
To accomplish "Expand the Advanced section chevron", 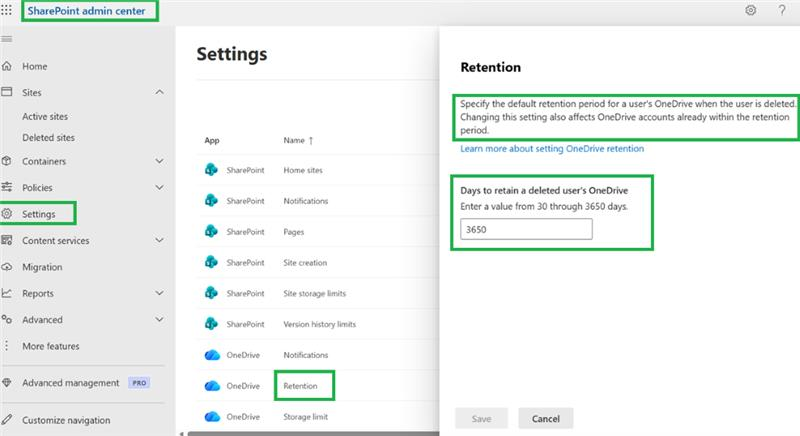I will pyautogui.click(x=160, y=320).
